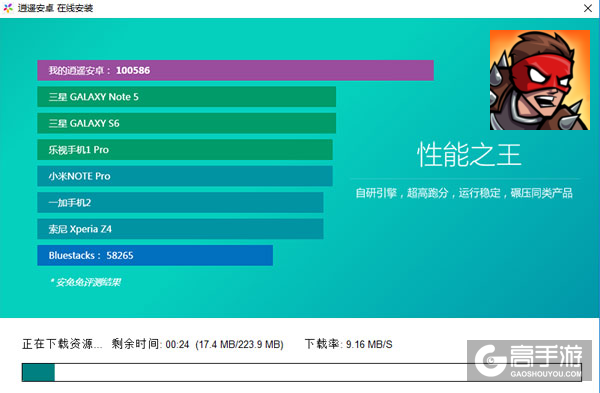Viewport: 600px width, 393px height.
Task: Click the 安兔兔评测结果 footnote
Action: tap(85, 282)
